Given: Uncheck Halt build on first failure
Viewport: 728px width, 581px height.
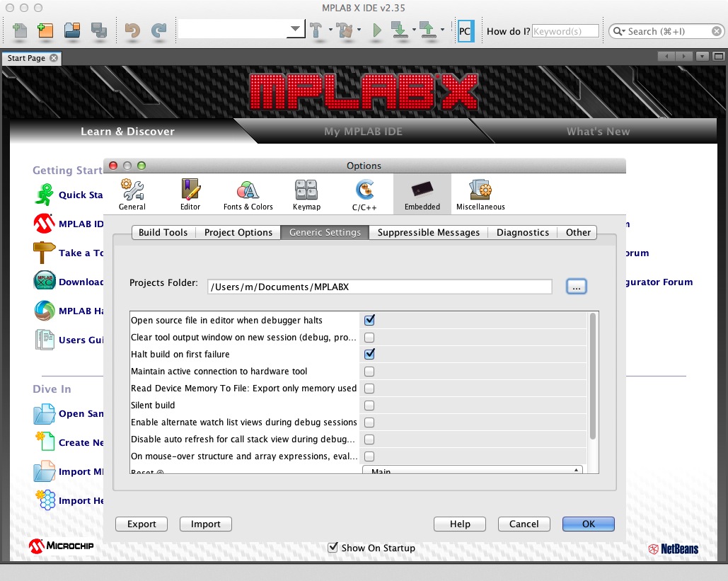Looking at the screenshot, I should (x=369, y=354).
